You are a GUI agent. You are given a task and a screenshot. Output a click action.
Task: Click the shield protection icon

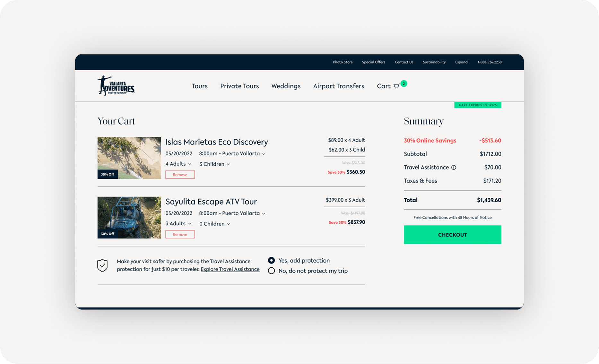coord(102,265)
